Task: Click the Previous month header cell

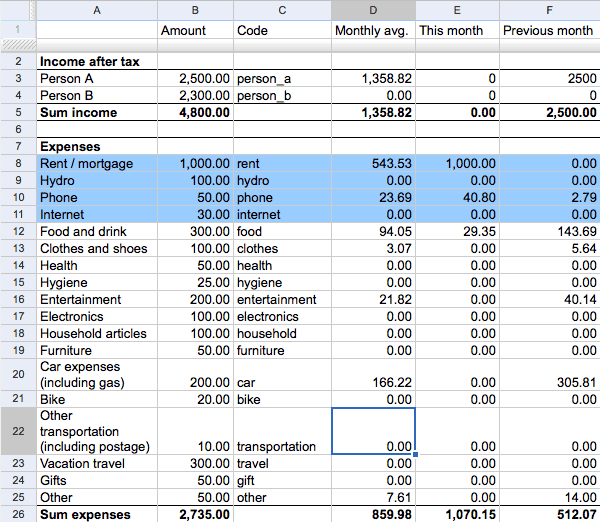Action: click(x=549, y=30)
